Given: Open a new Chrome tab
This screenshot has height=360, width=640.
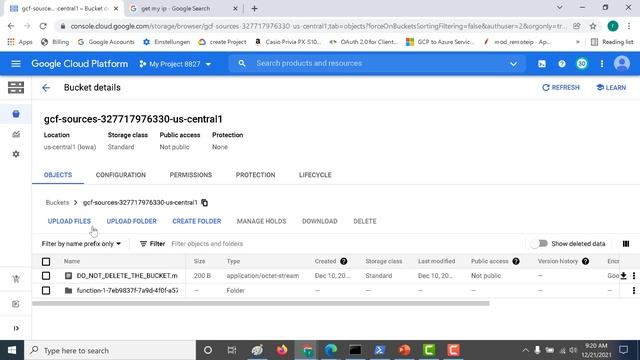Looking at the screenshot, I should click(254, 8).
